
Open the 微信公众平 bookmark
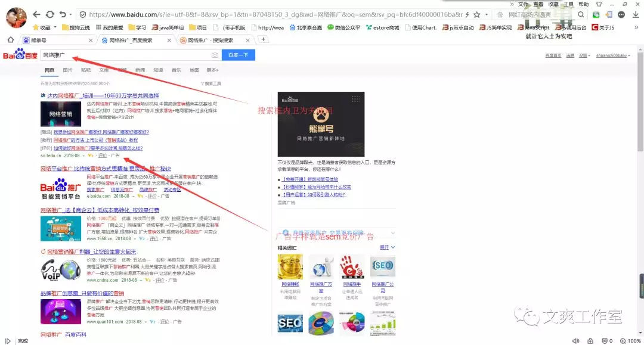click(344, 27)
